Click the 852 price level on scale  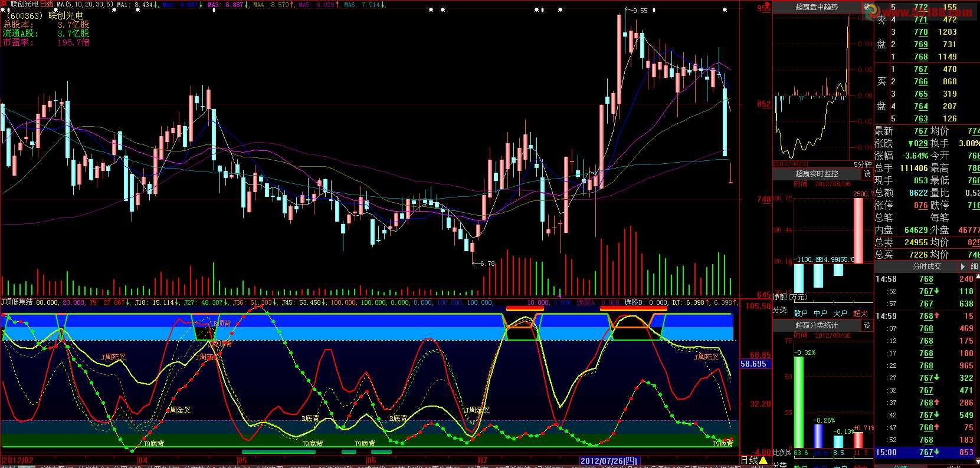point(764,104)
